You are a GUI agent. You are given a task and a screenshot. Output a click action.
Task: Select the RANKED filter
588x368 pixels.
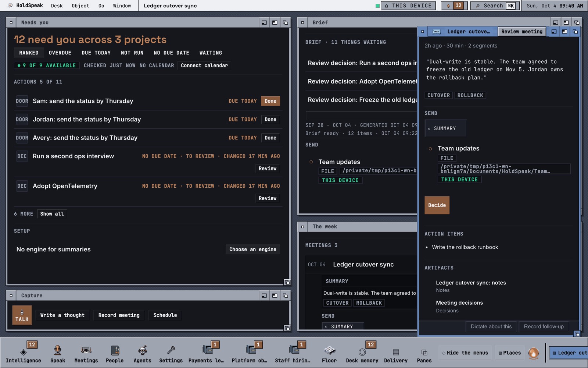(29, 53)
